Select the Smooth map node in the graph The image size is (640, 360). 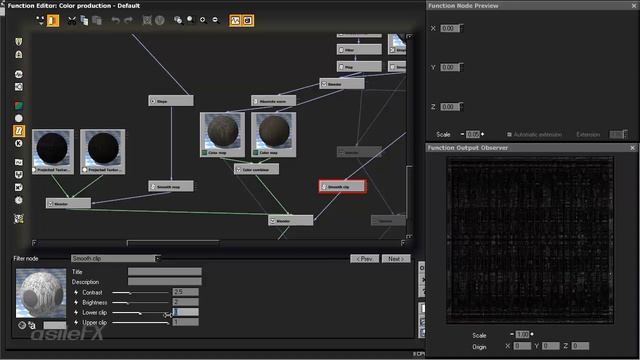coord(171,187)
